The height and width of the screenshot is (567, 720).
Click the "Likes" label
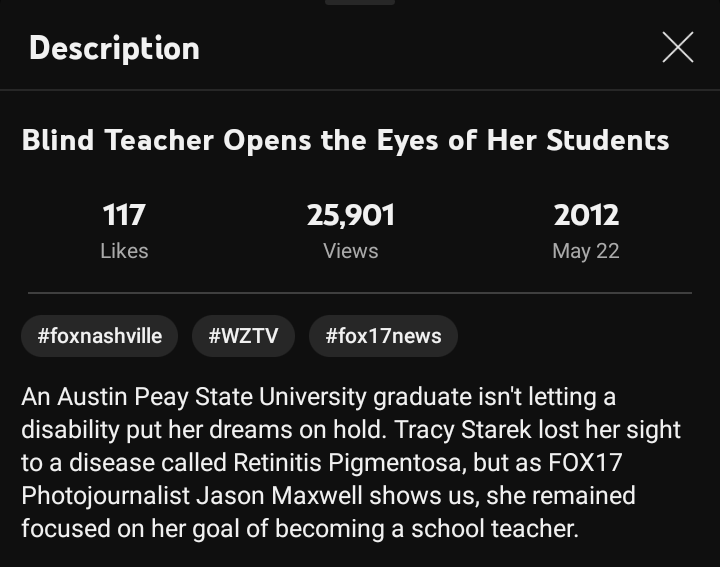pos(124,250)
